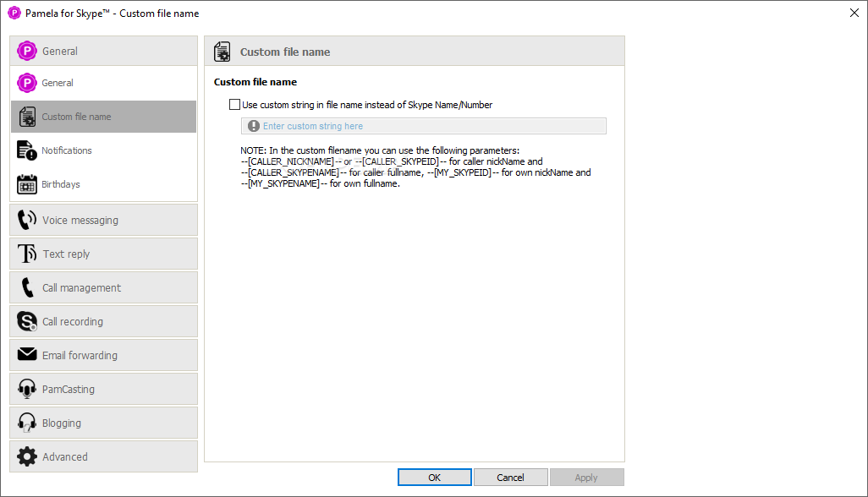Expand the Call recording section

click(103, 321)
